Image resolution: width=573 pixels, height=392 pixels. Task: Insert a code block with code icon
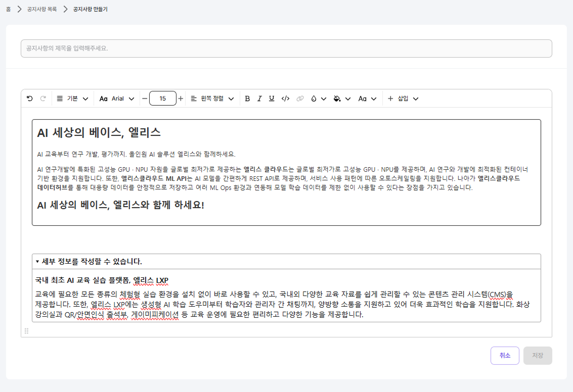click(285, 99)
